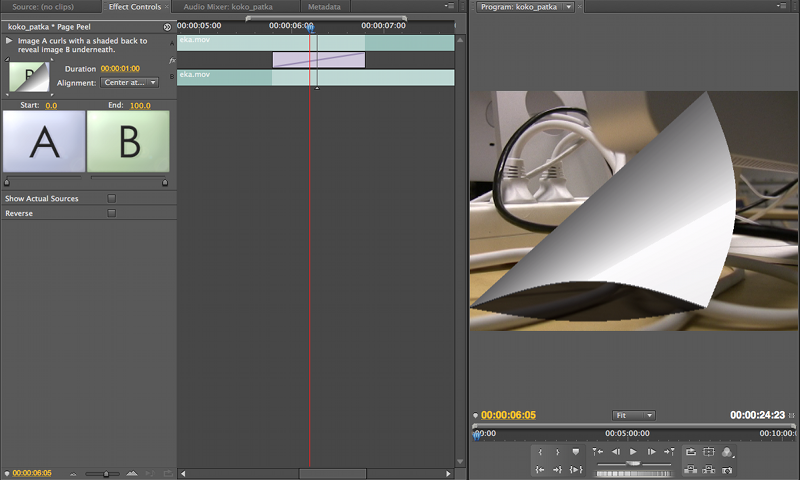Open Effect Controls panel flyout menu
The width and height of the screenshot is (800, 480).
coord(449,6)
